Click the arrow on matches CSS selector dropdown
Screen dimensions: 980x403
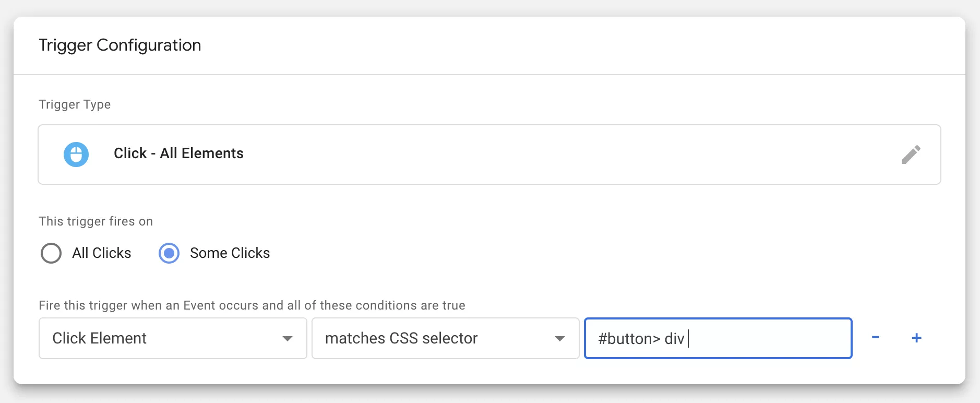[560, 339]
